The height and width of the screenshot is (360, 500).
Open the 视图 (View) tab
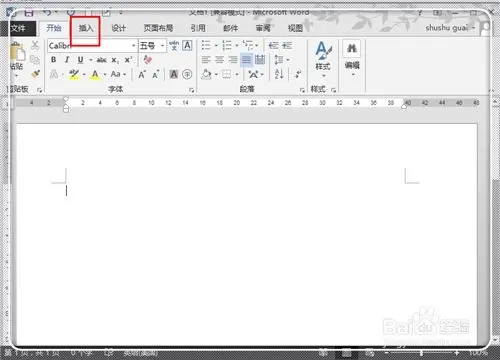(x=295, y=28)
